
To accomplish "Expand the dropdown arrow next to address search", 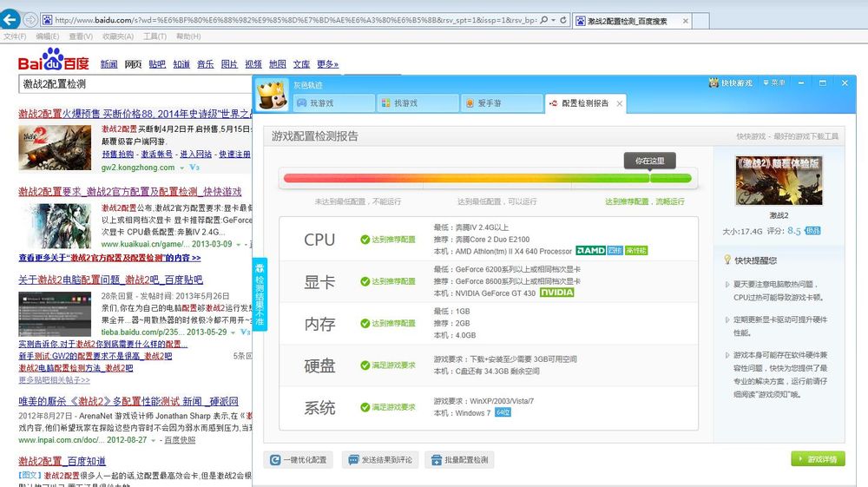I will [553, 20].
